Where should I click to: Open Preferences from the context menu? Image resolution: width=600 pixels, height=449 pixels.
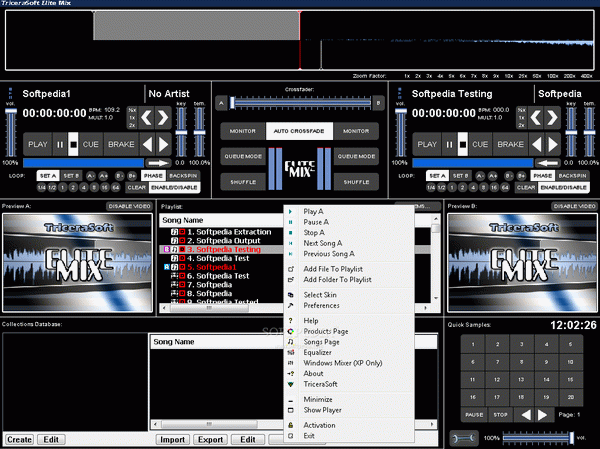point(321,305)
